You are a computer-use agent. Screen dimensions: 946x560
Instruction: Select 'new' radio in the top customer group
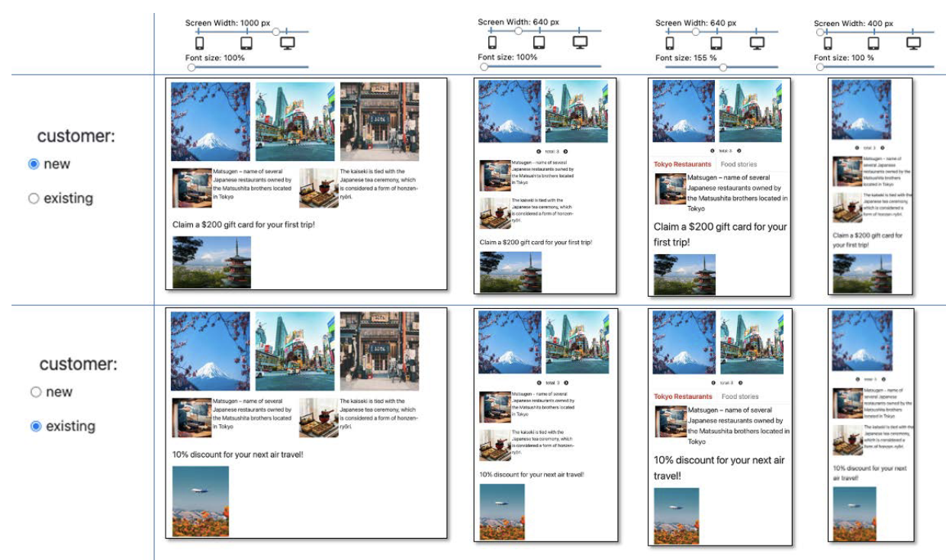click(x=34, y=164)
